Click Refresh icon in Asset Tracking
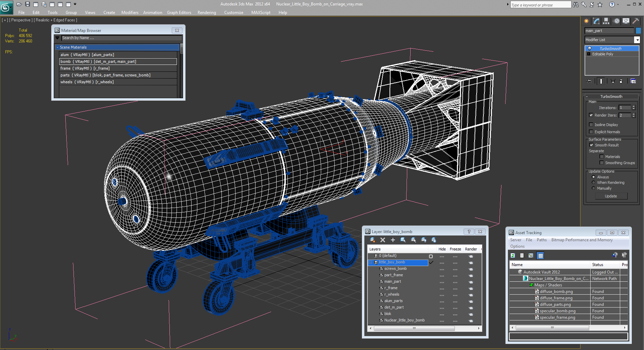This screenshot has height=350, width=644. [513, 256]
